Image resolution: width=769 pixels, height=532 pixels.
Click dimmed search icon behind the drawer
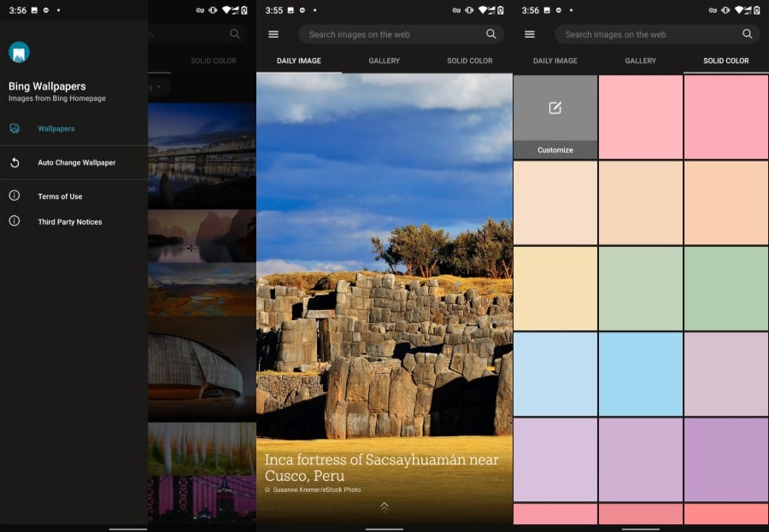[235, 34]
